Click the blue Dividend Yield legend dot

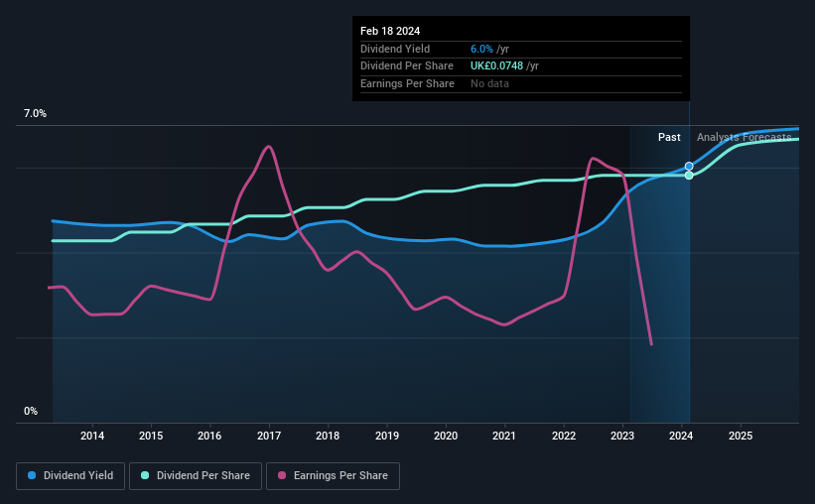tap(32, 475)
